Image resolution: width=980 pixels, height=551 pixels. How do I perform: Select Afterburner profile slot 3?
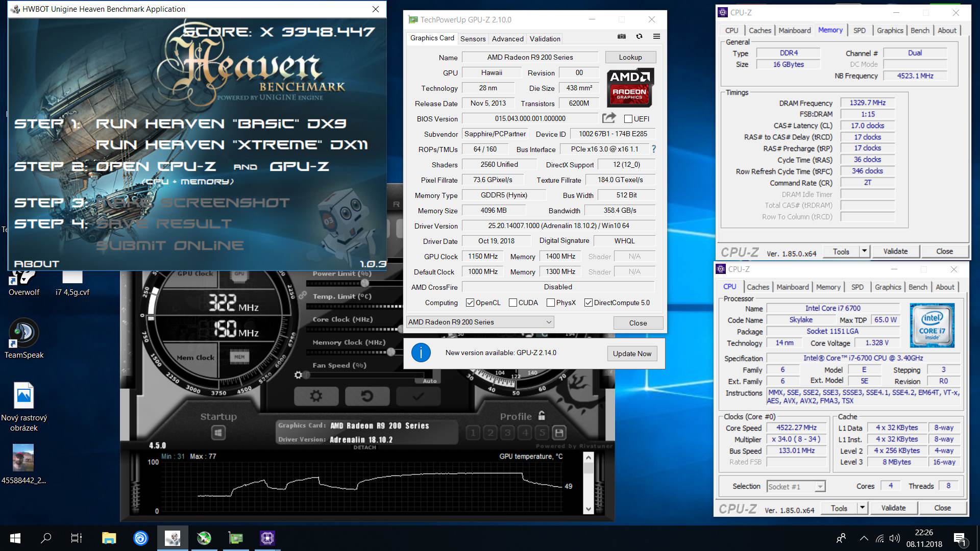[x=507, y=433]
